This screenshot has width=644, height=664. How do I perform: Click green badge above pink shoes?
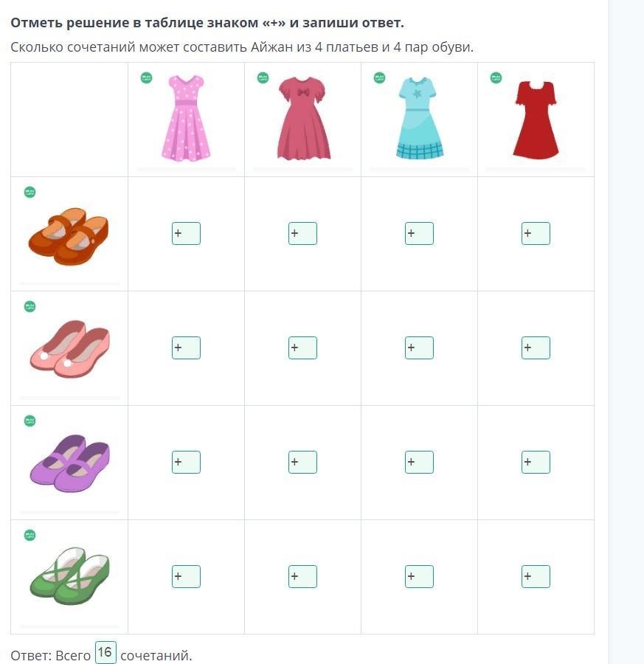pos(30,306)
